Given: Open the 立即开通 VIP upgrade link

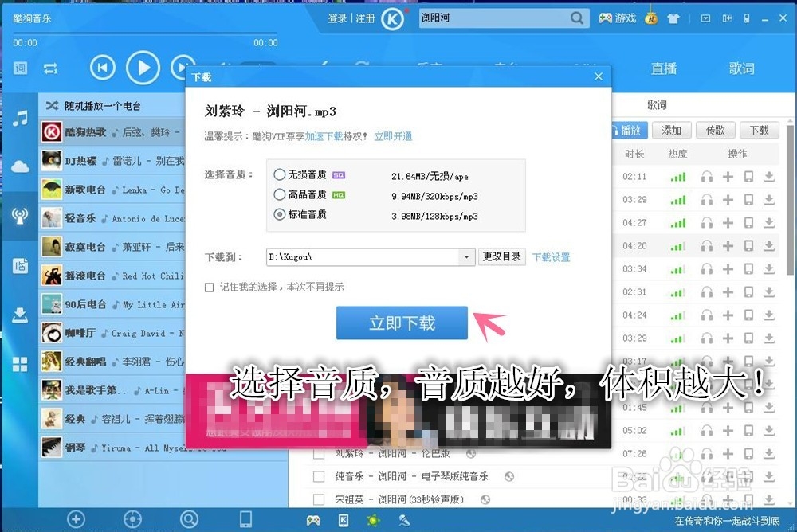Looking at the screenshot, I should pos(392,136).
